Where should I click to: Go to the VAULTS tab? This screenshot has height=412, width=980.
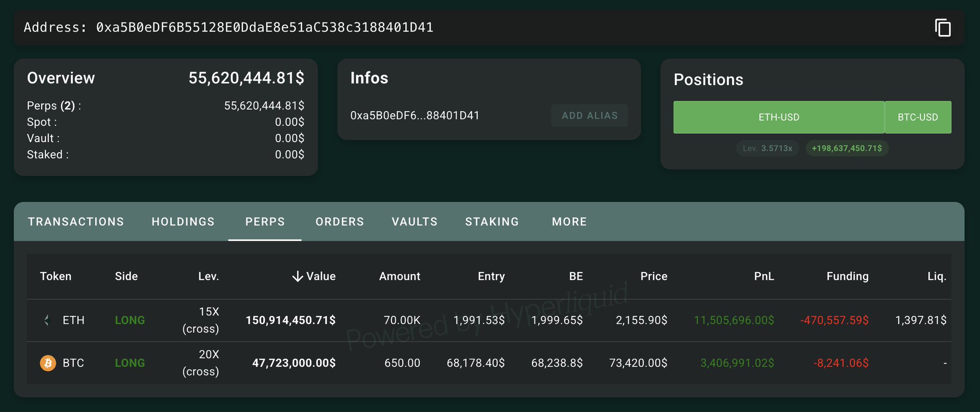(414, 222)
